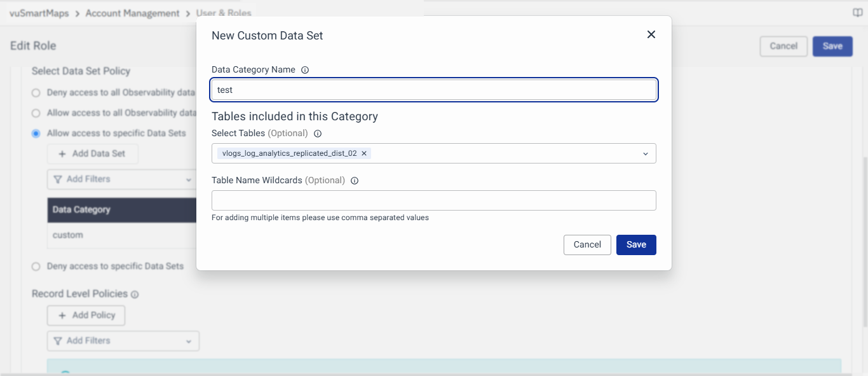This screenshot has height=376, width=868.
Task: Click info icon next to Select Tables
Action: click(318, 134)
